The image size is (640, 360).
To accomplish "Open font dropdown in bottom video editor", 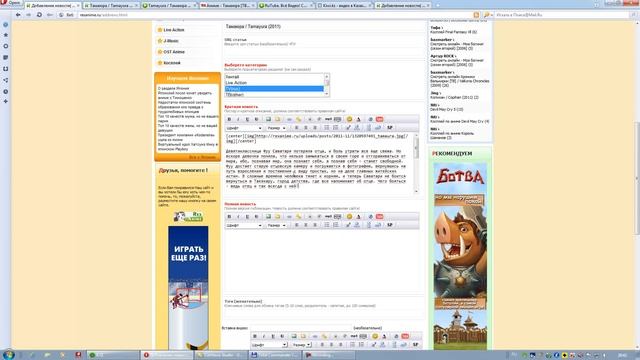I will pos(269,345).
